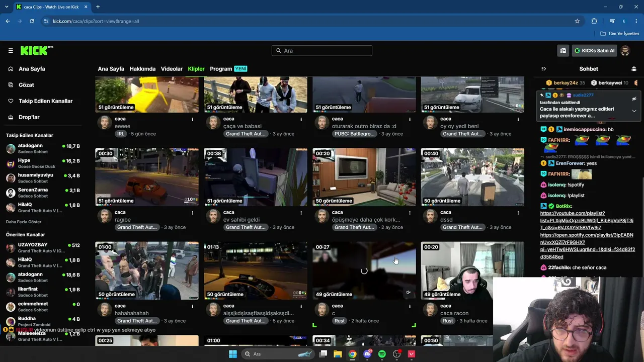Viewport: 644px width, 362px height.
Task: Open Task View on the taskbar
Action: coord(324,354)
